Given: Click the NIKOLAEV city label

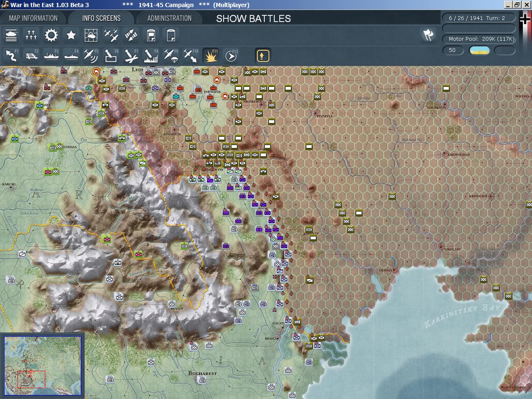Looking at the screenshot, I should (x=452, y=249).
